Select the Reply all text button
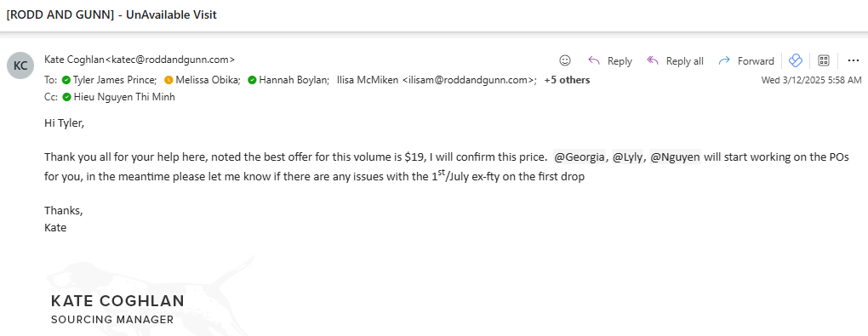The image size is (868, 336). point(685,61)
